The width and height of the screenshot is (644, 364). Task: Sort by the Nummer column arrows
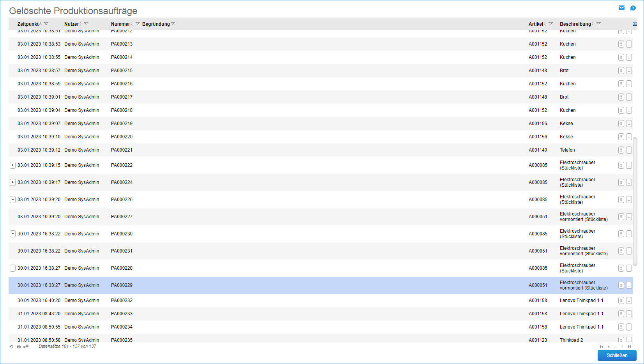tap(132, 24)
